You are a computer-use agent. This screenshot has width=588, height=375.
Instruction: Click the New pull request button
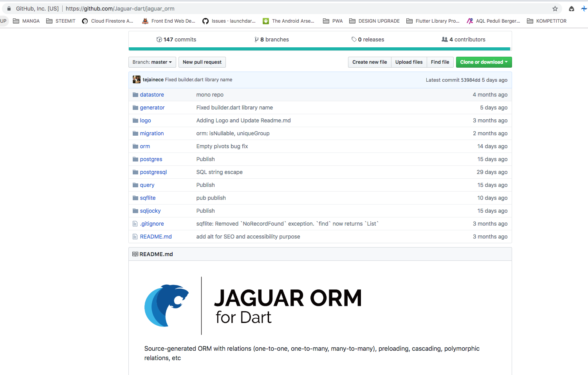[202, 62]
